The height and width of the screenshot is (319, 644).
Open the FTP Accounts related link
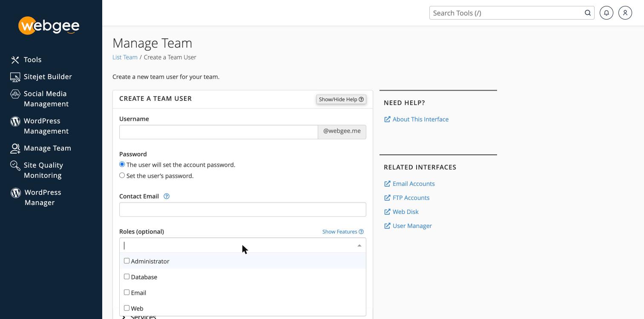pos(411,198)
